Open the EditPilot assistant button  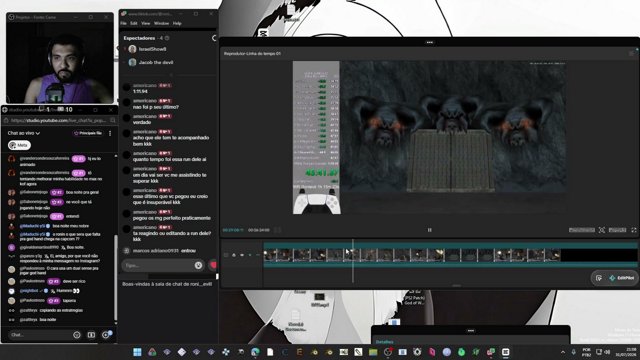coord(622,278)
